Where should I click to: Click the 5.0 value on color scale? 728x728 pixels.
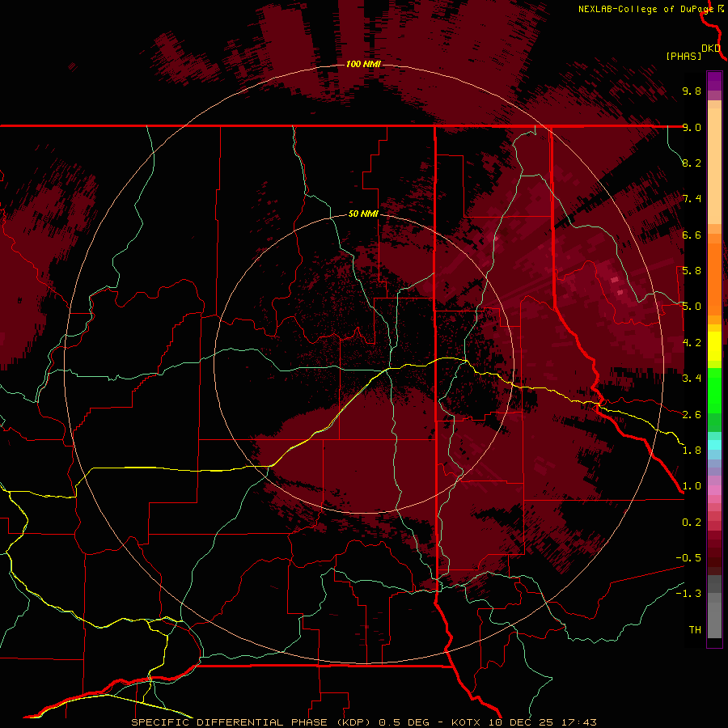pos(692,307)
